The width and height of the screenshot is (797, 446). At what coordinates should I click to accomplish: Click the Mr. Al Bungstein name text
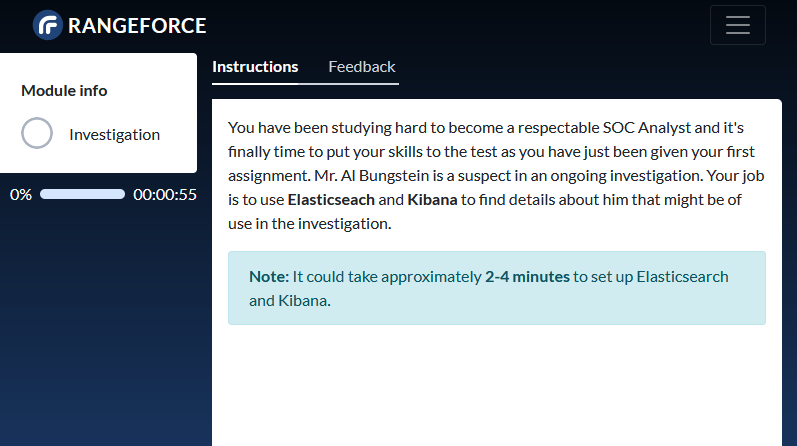click(372, 175)
